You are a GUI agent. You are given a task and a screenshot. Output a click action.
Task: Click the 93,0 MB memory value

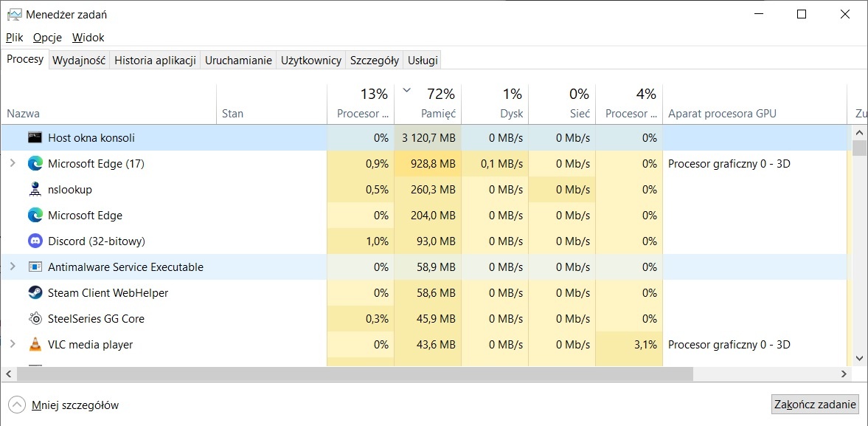(x=437, y=241)
